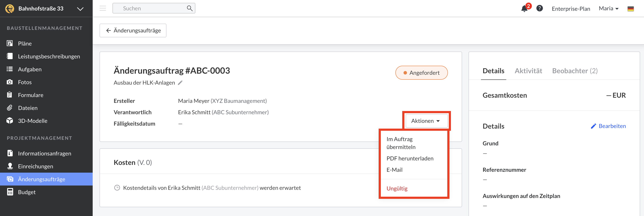Viewport: 644px width, 216px height.
Task: Click the Suchen search field
Action: 154,8
